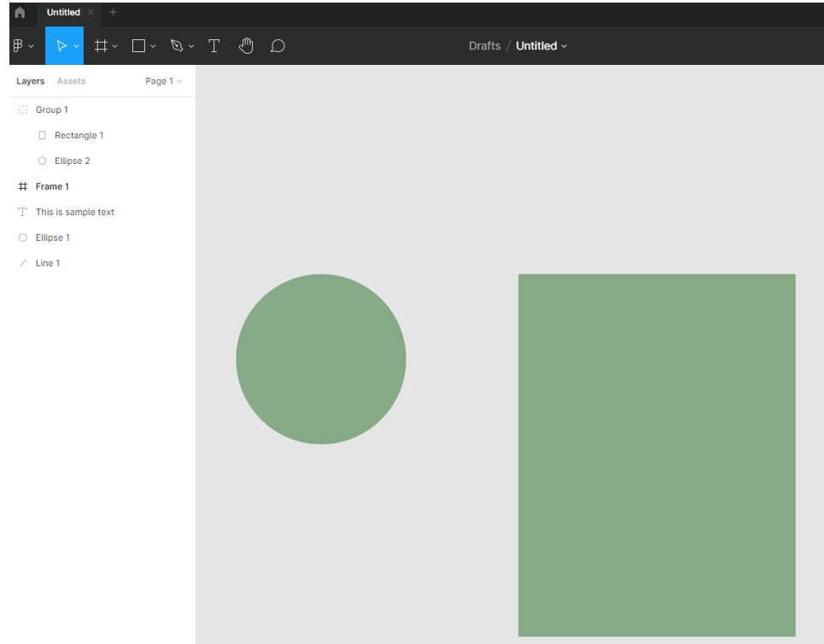
Task: Select the Comment tool
Action: pos(278,46)
